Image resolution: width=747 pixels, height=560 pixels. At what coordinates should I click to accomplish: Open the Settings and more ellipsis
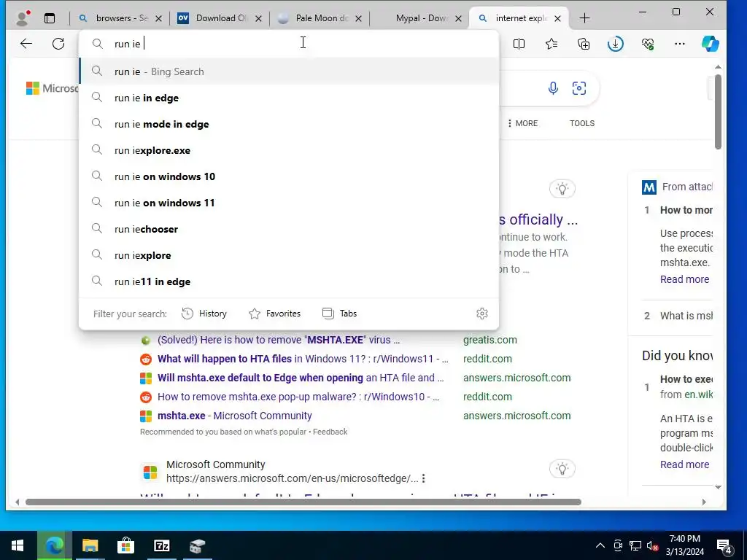680,44
